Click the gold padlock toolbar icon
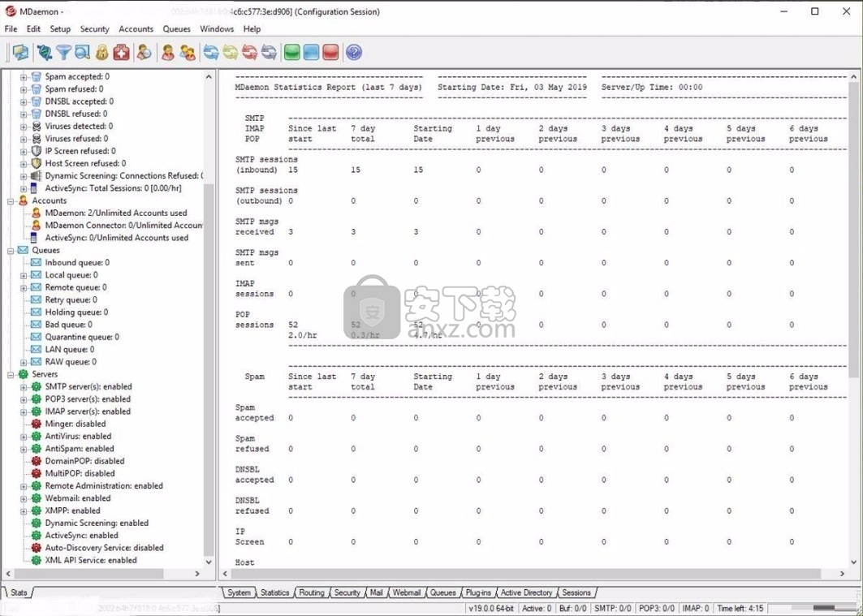 pyautogui.click(x=101, y=52)
